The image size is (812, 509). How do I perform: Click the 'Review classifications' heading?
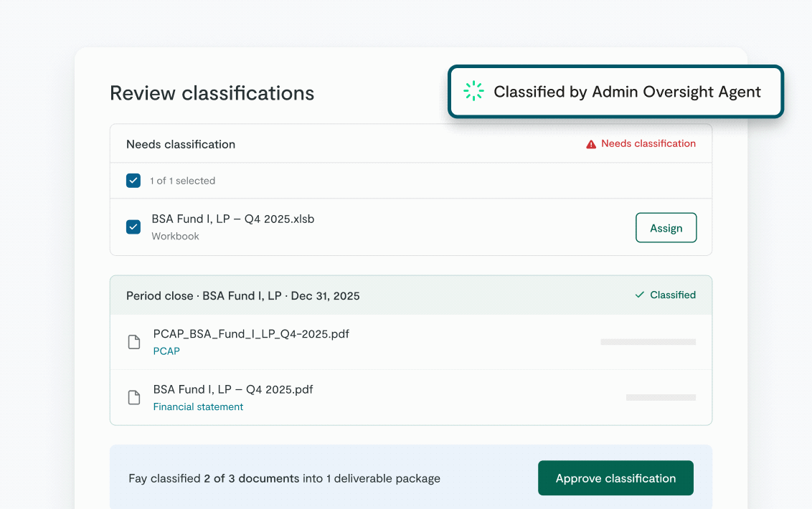[x=212, y=93]
